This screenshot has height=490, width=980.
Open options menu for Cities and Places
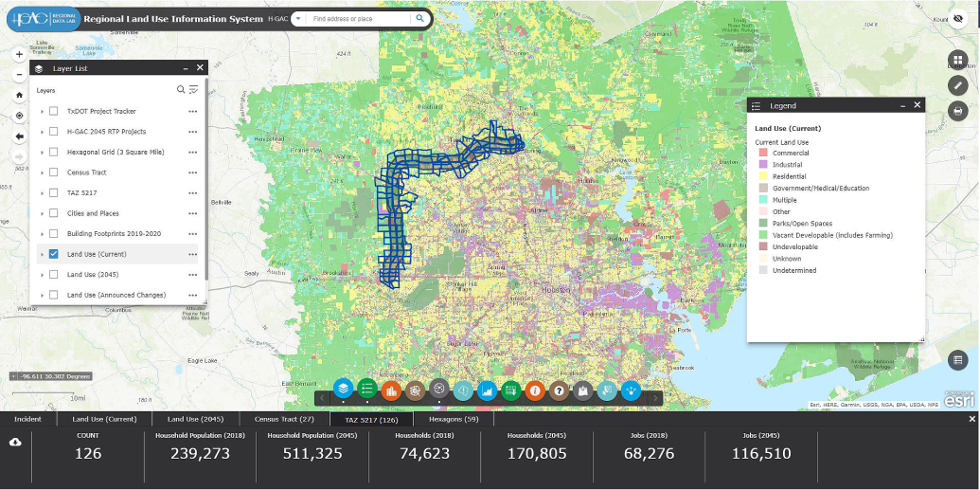point(192,213)
